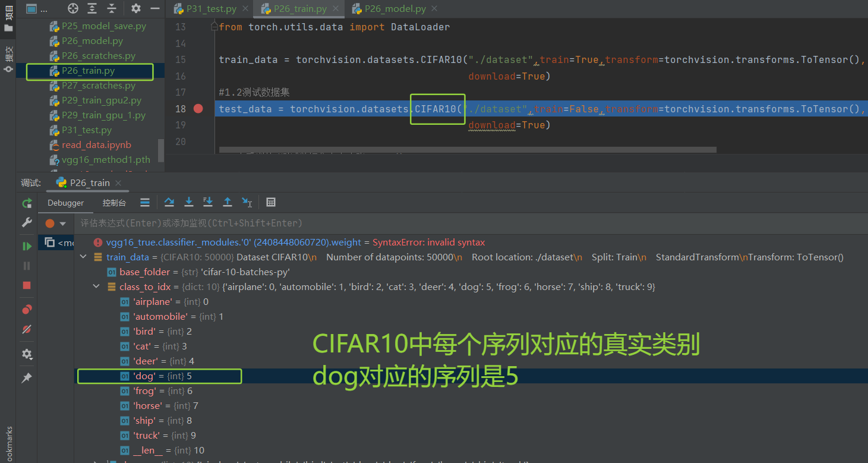Click the Resume Program icon
Screen dimensions: 868x463
[27, 245]
